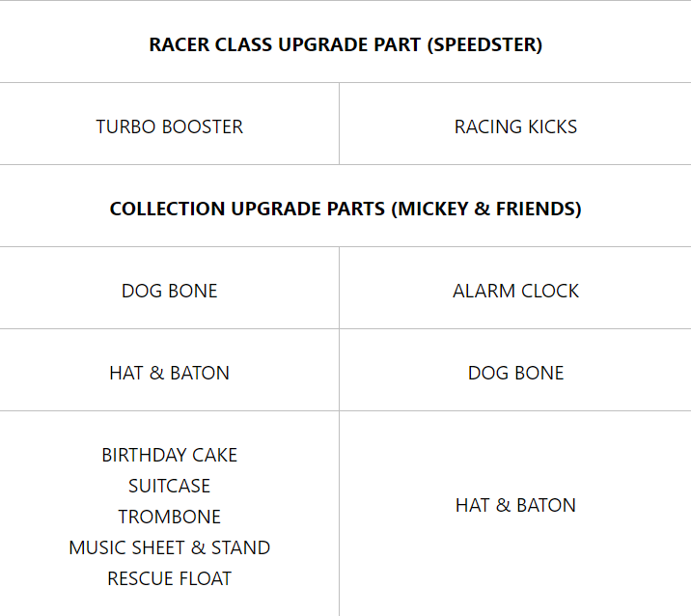Image resolution: width=691 pixels, height=616 pixels.
Task: Select the RACING KICKS cell
Action: 515,126
